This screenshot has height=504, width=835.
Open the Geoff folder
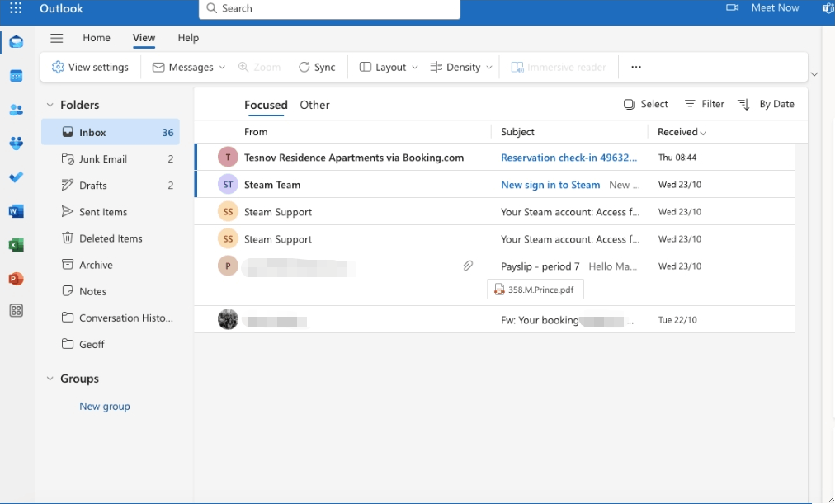click(x=111, y=344)
